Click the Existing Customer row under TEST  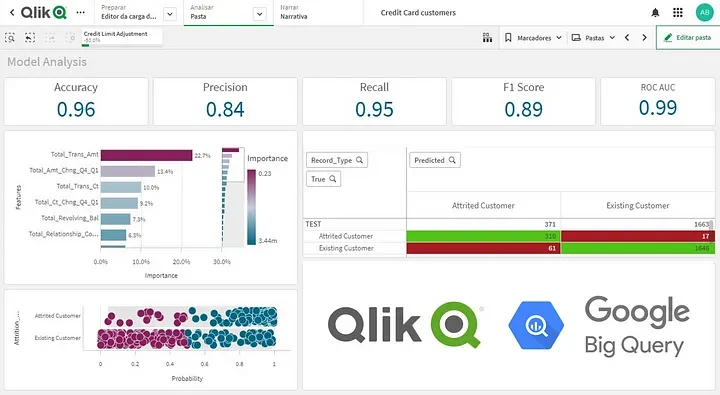click(346, 248)
